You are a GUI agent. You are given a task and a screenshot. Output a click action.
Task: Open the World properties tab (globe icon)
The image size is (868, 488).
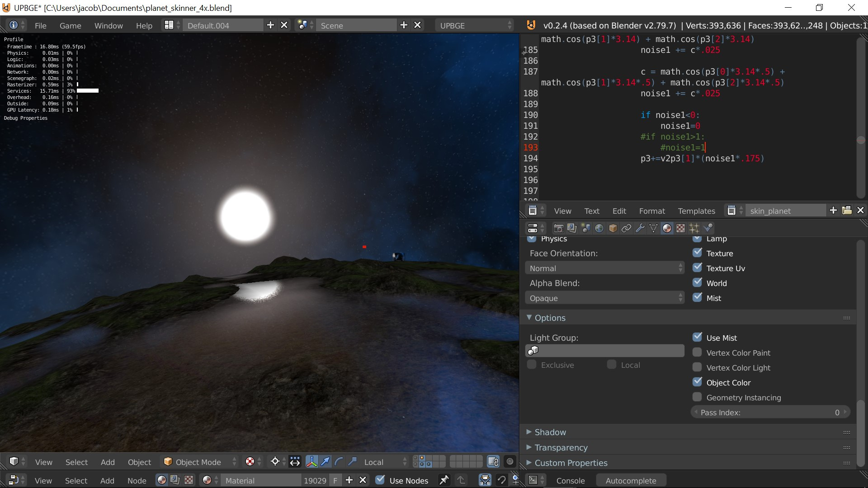(x=599, y=228)
